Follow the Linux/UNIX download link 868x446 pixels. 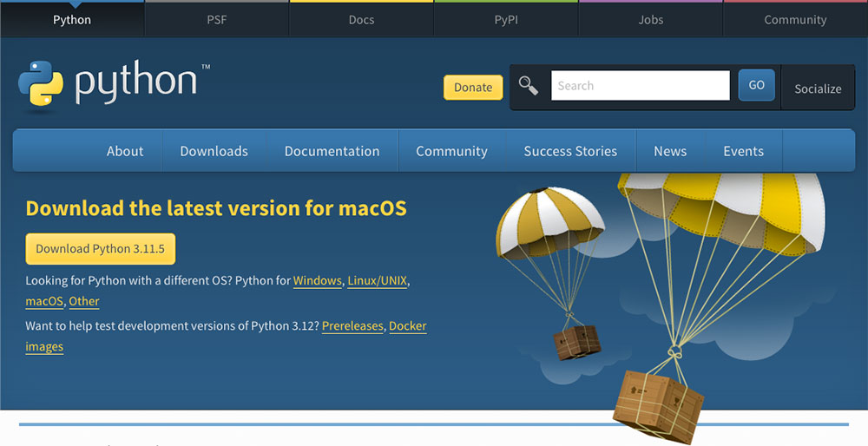tap(377, 280)
